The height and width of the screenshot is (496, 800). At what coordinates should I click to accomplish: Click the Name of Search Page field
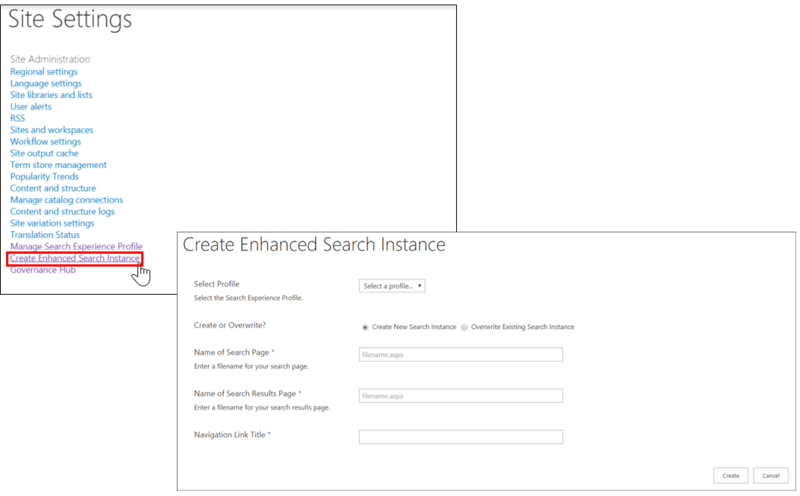tap(460, 354)
